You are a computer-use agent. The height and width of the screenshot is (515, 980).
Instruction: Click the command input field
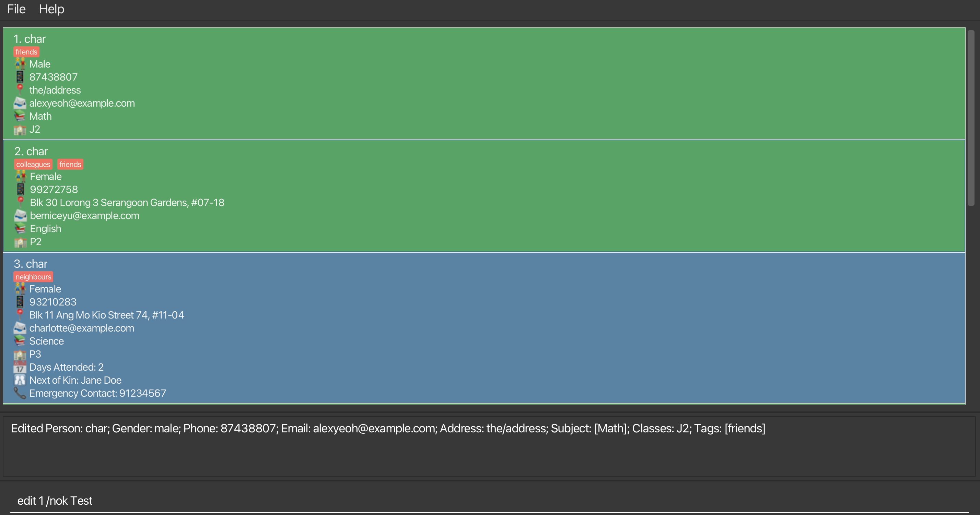coord(487,501)
